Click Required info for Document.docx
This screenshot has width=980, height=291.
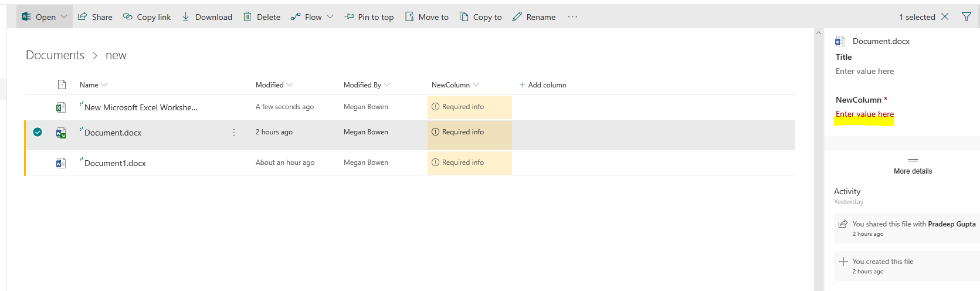[x=470, y=135]
